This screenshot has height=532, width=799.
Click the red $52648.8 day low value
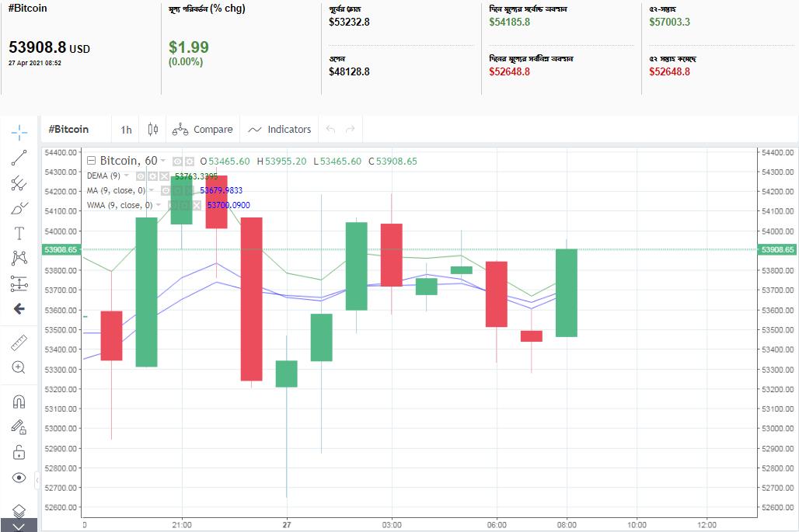[x=510, y=71]
